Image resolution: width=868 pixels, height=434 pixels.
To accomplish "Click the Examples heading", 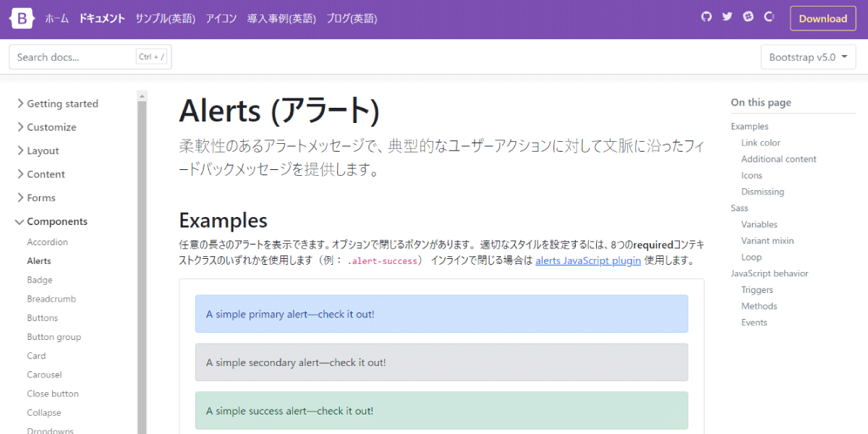I will pos(223,220).
